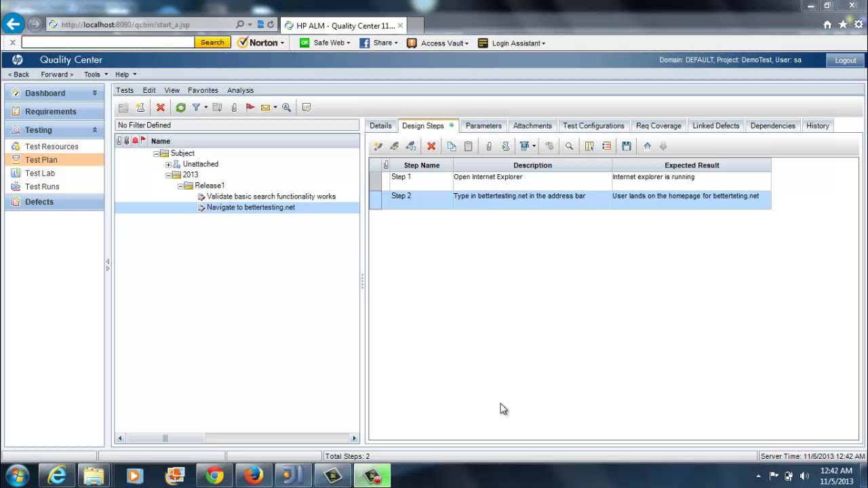This screenshot has height=488, width=868.
Task: Select Test Resources in the sidebar
Action: [52, 146]
